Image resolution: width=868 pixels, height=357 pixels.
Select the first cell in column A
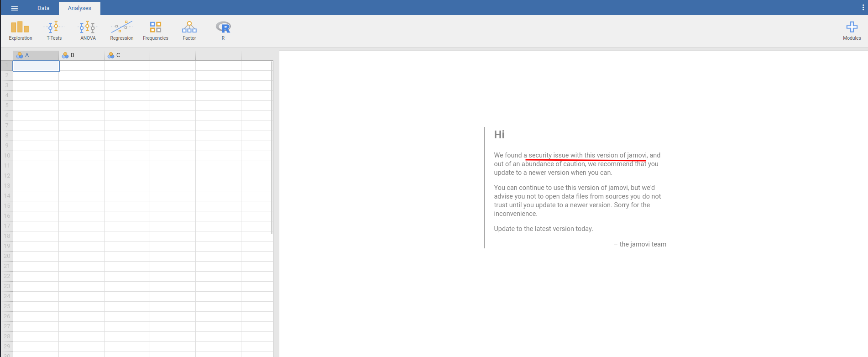[x=36, y=66]
